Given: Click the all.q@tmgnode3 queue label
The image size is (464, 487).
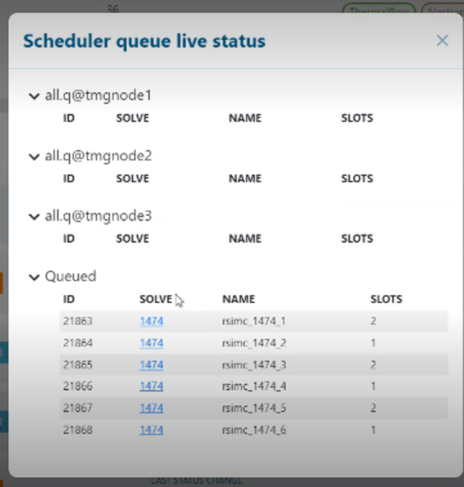Looking at the screenshot, I should (98, 216).
